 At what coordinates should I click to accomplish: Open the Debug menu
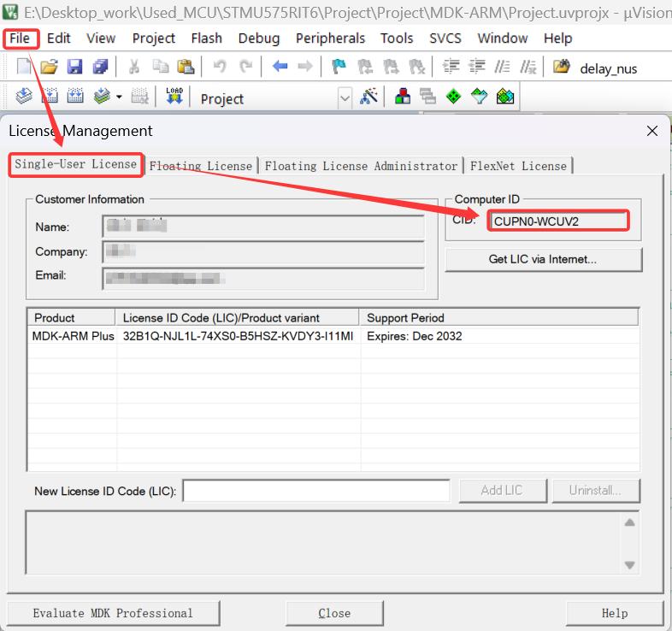click(x=259, y=38)
